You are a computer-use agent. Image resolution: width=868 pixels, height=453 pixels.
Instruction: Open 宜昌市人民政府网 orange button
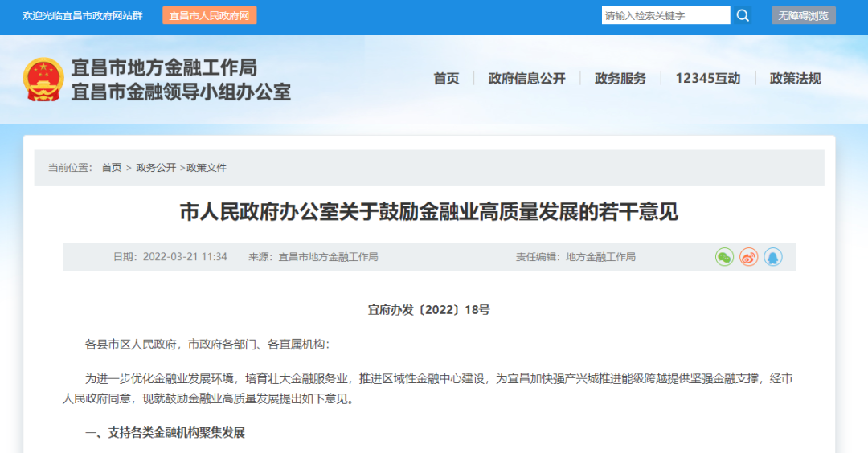pyautogui.click(x=209, y=15)
